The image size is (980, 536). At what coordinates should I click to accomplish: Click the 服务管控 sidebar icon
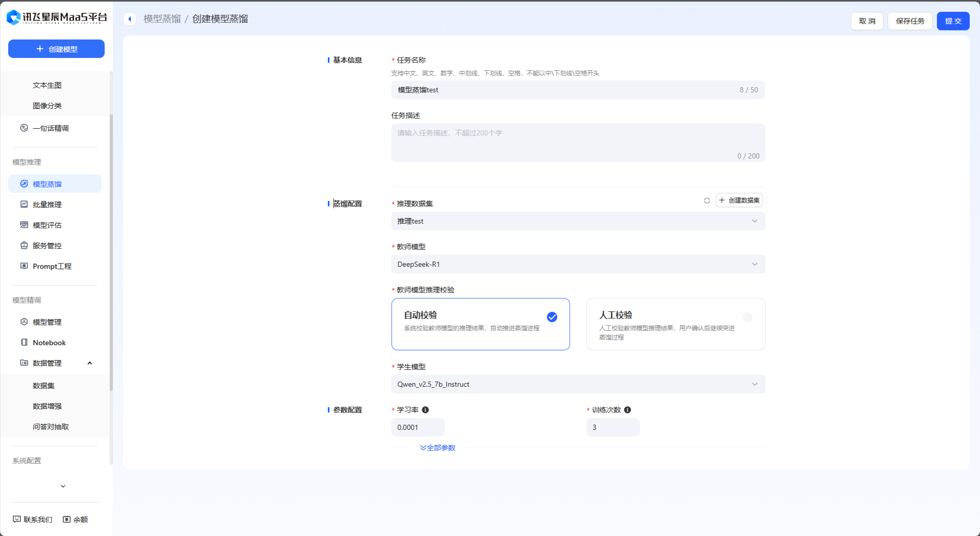(x=24, y=245)
